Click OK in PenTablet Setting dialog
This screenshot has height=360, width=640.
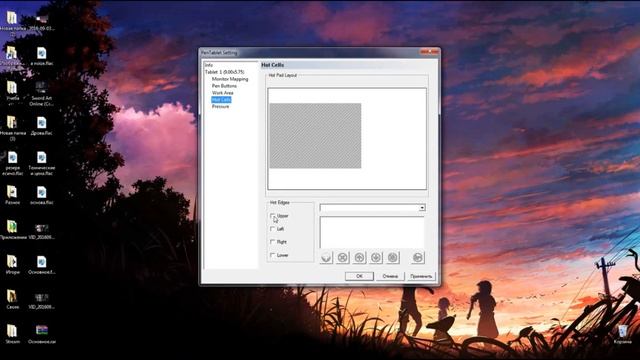[x=359, y=276]
